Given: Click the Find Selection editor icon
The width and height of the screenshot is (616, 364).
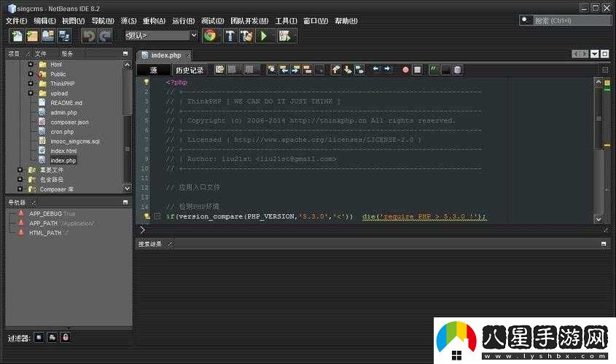Looking at the screenshot, I should click(x=271, y=70).
